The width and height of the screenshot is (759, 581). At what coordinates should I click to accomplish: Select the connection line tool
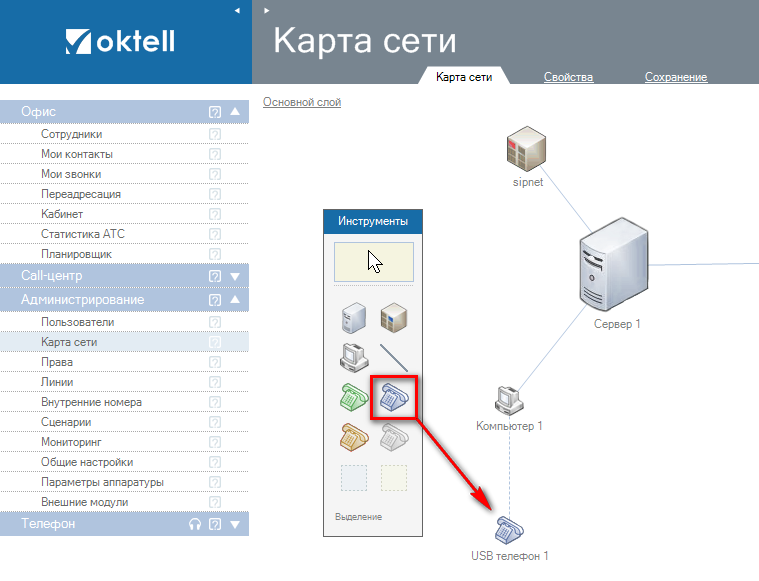394,357
